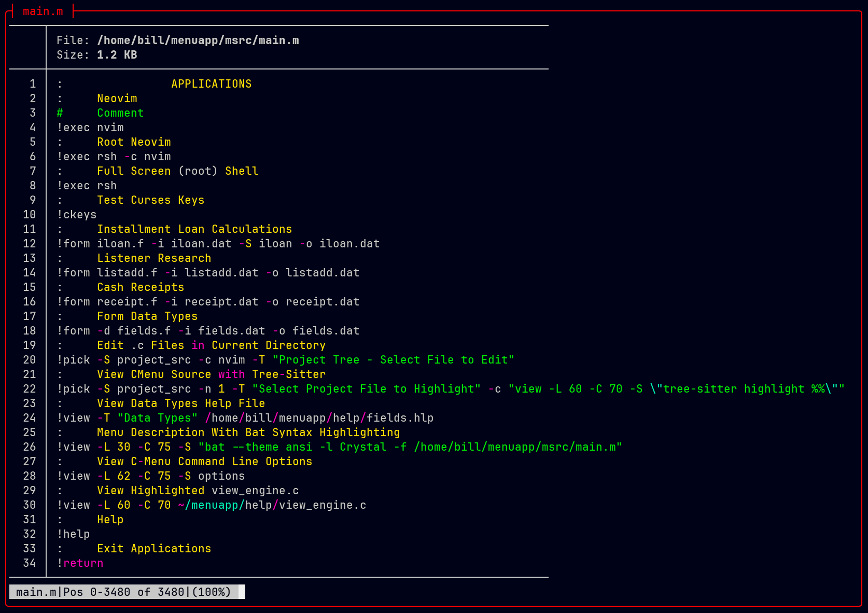Click the Exit Applications entry
Image resolution: width=868 pixels, height=613 pixels.
click(153, 549)
